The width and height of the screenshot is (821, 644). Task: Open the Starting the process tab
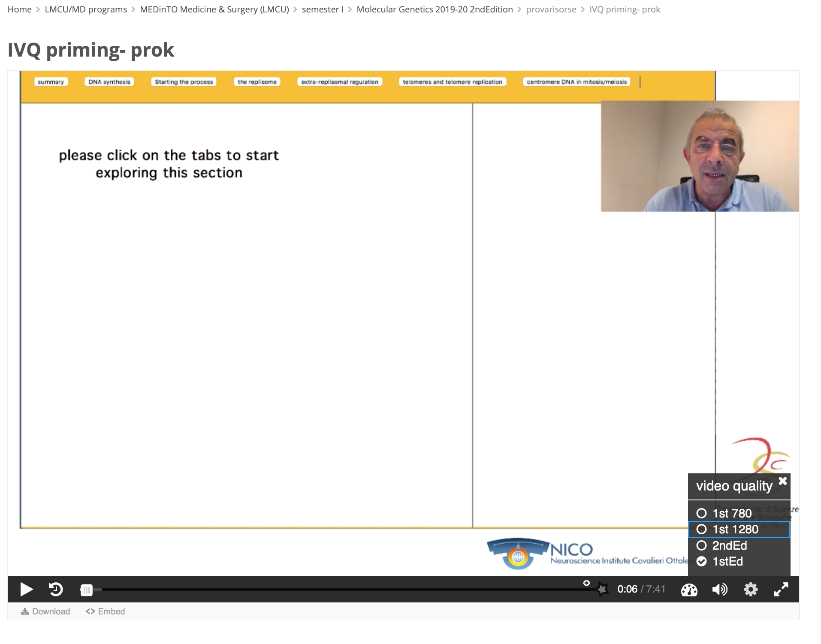coord(184,82)
